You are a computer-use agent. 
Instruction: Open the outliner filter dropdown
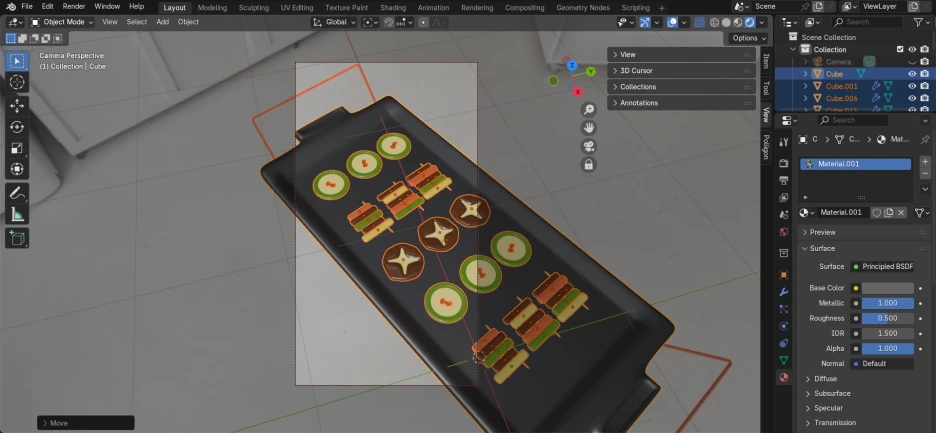921,22
